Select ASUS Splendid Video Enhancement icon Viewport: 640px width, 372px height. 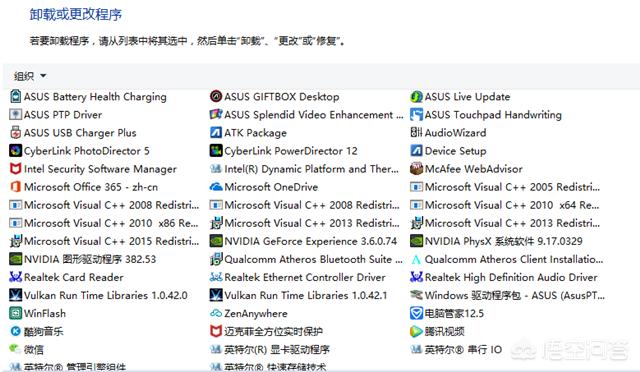[x=216, y=115]
